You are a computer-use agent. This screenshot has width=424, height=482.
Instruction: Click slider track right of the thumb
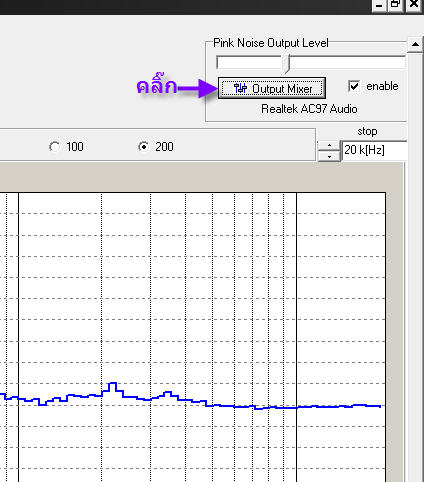pos(348,62)
